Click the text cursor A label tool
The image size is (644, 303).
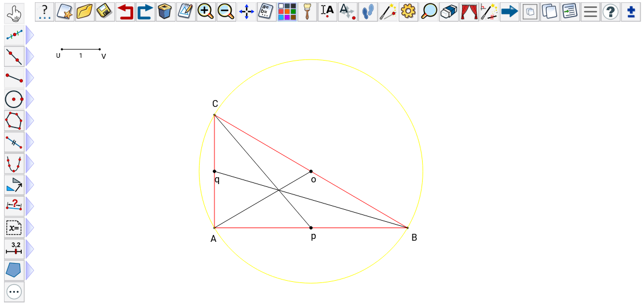(327, 12)
